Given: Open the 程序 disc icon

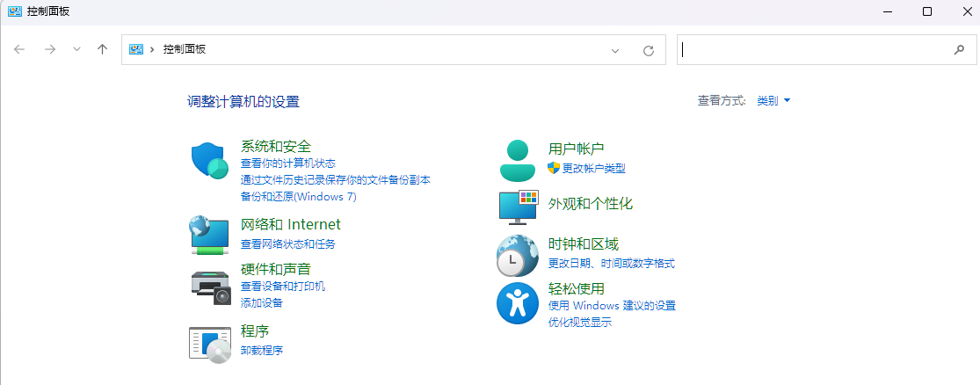Looking at the screenshot, I should (210, 345).
